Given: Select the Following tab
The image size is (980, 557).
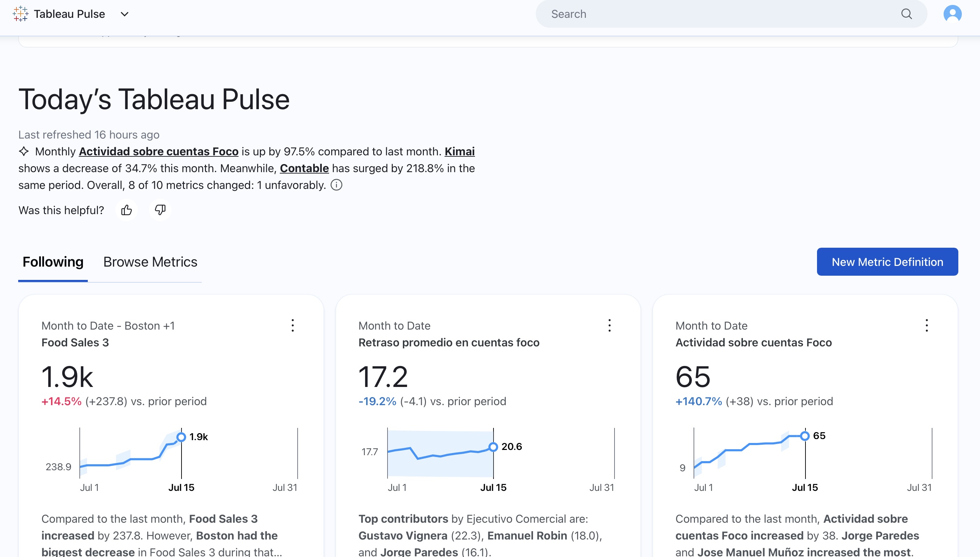Looking at the screenshot, I should pos(53,262).
